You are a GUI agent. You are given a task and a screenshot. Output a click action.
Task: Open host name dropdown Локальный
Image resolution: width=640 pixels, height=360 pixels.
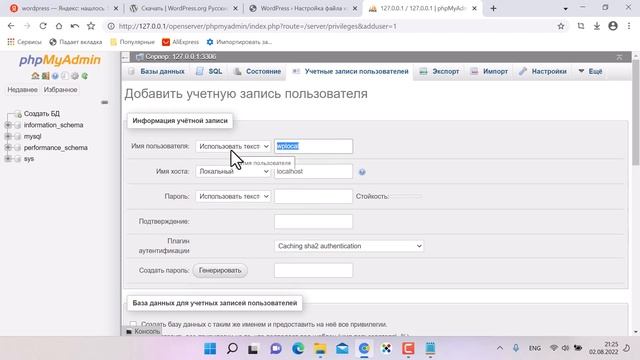coord(233,171)
